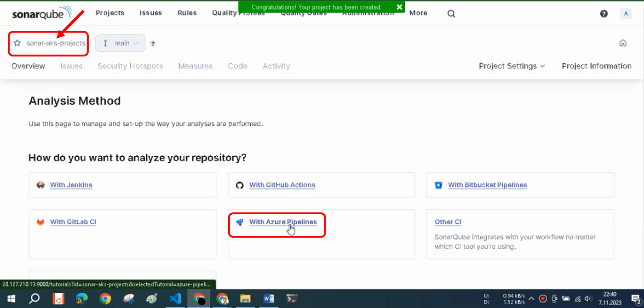Open the search magnifier in the top bar
Image resolution: width=644 pixels, height=308 pixels.
[x=451, y=14]
